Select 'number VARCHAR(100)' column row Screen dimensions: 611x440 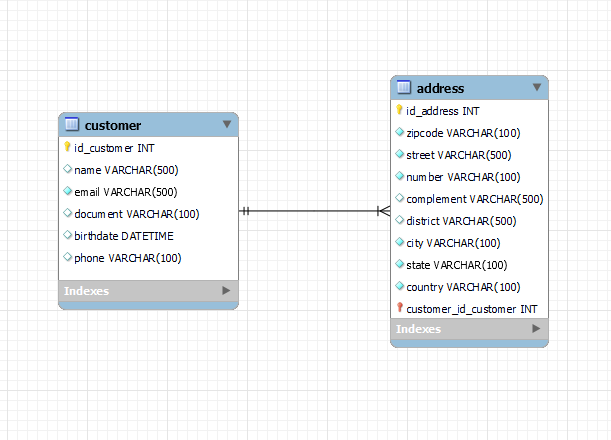tap(470, 177)
